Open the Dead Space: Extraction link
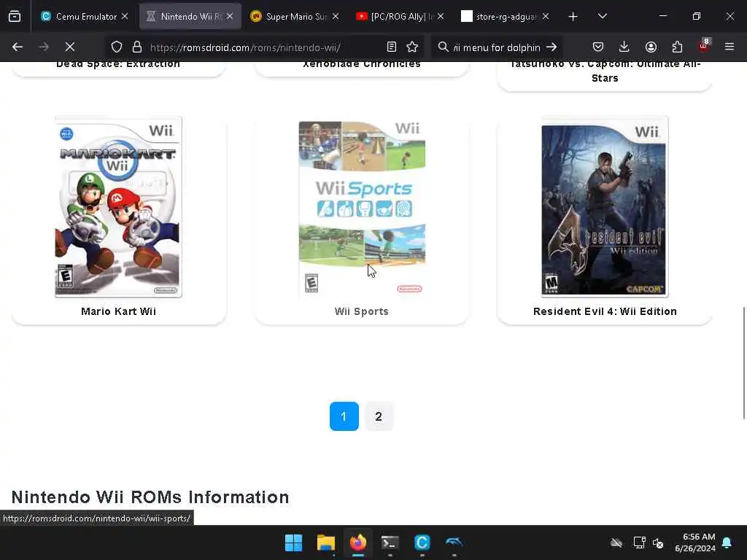Image resolution: width=747 pixels, height=560 pixels. coord(118,64)
